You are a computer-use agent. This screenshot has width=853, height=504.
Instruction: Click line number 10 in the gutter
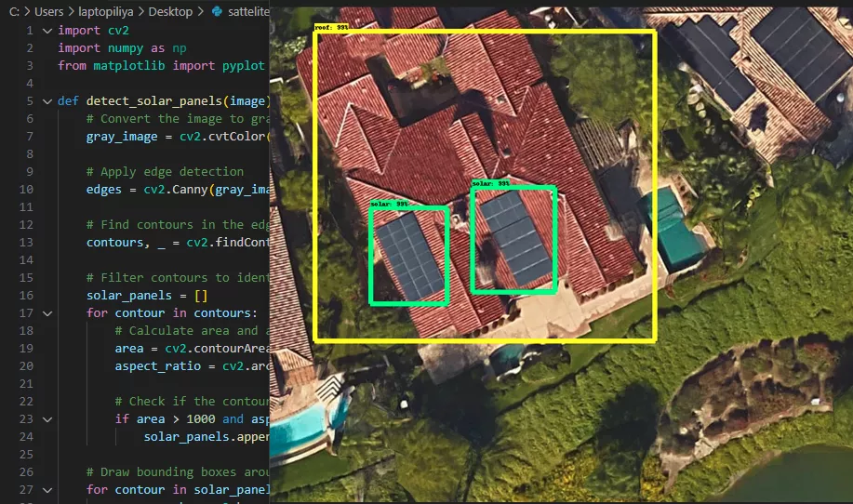click(26, 190)
